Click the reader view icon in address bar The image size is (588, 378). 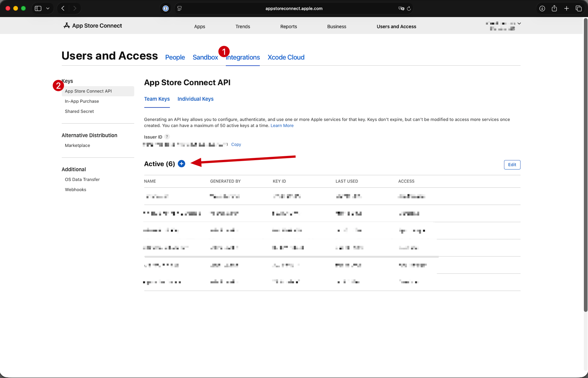pos(179,8)
